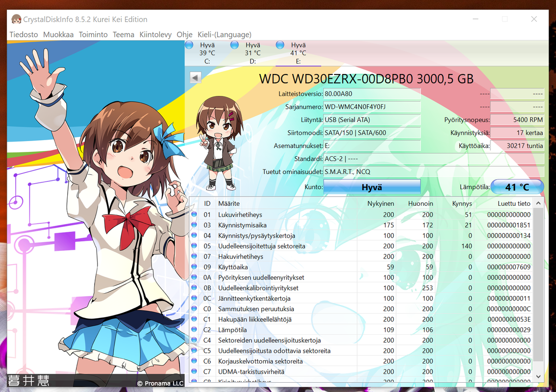This screenshot has width=556, height=392.
Task: Click status icon for Uudelleensijoitusta odottavia sektoreita row
Action: coord(194,350)
